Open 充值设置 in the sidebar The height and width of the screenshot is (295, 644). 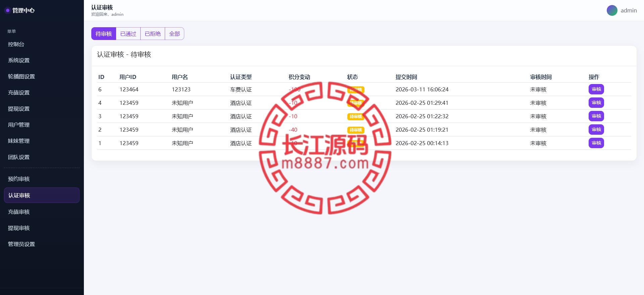[42, 93]
